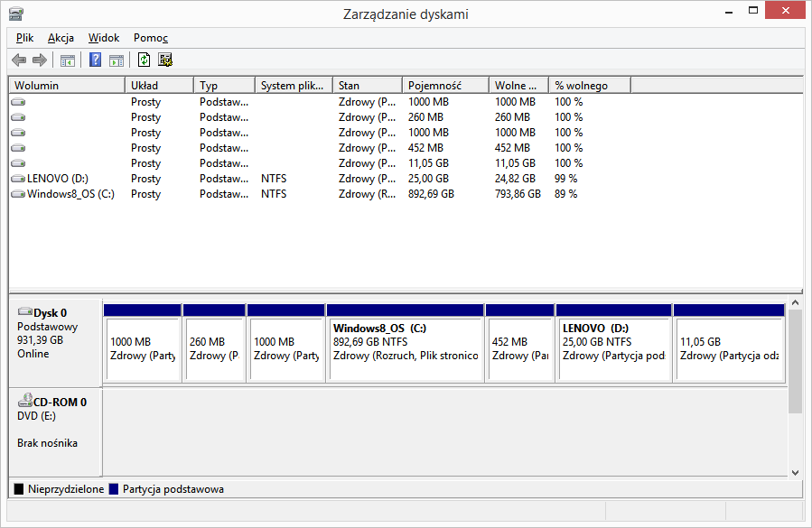The width and height of the screenshot is (812, 528).
Task: Click the Forward arrow in the toolbar
Action: click(39, 60)
